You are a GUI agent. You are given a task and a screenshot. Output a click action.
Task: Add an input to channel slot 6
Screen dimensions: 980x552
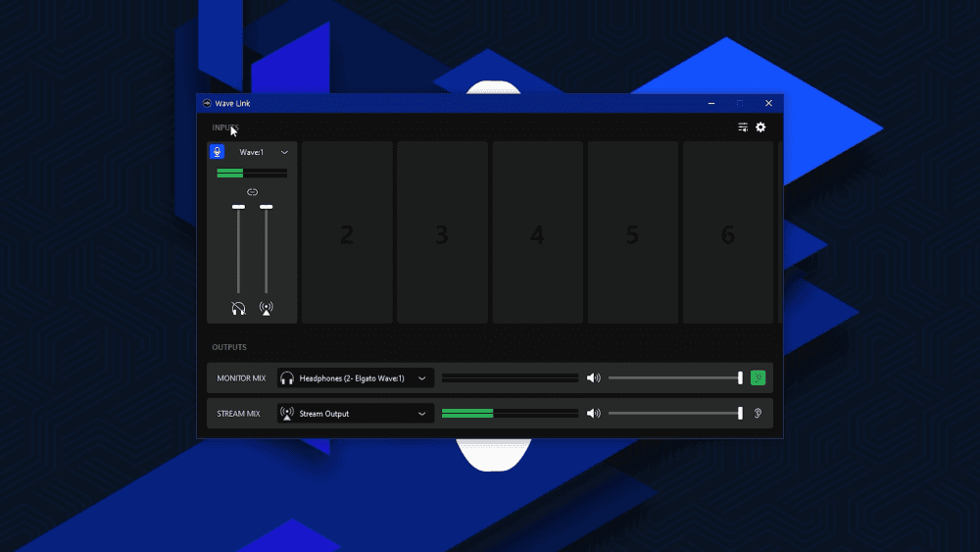coord(728,232)
